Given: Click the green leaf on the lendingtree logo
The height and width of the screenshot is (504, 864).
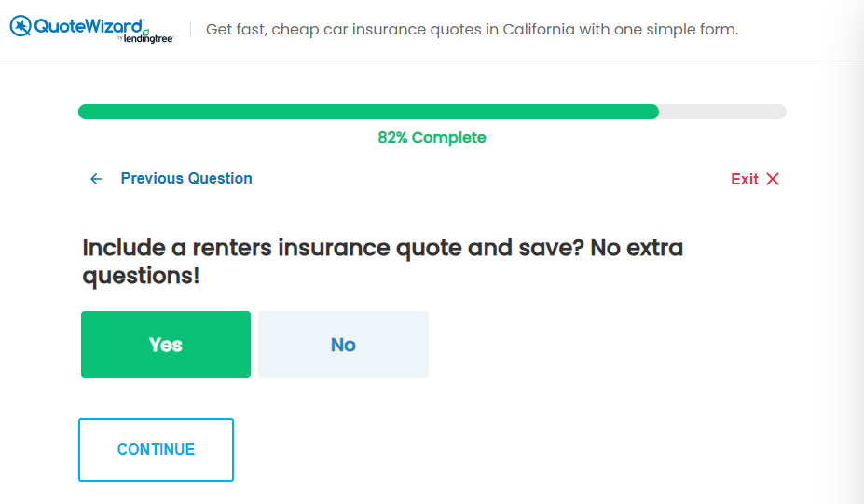Looking at the screenshot, I should [144, 33].
